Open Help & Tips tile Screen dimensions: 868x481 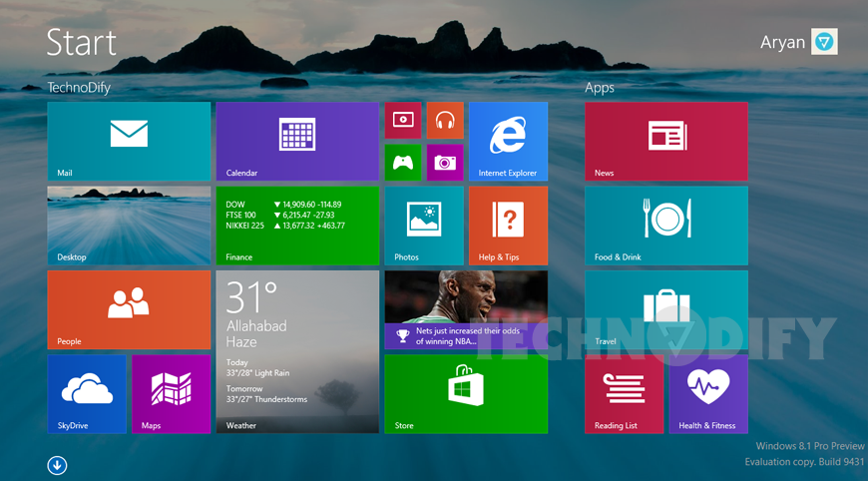[508, 226]
